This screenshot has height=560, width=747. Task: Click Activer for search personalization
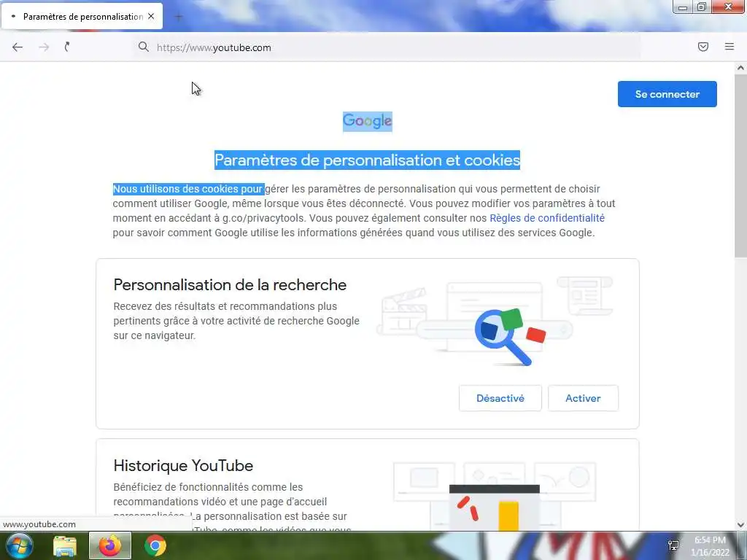point(583,398)
